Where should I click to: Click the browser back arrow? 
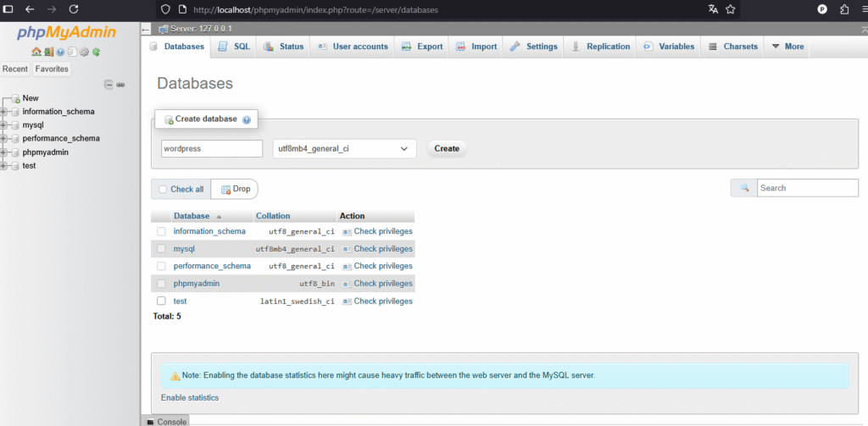coord(30,8)
